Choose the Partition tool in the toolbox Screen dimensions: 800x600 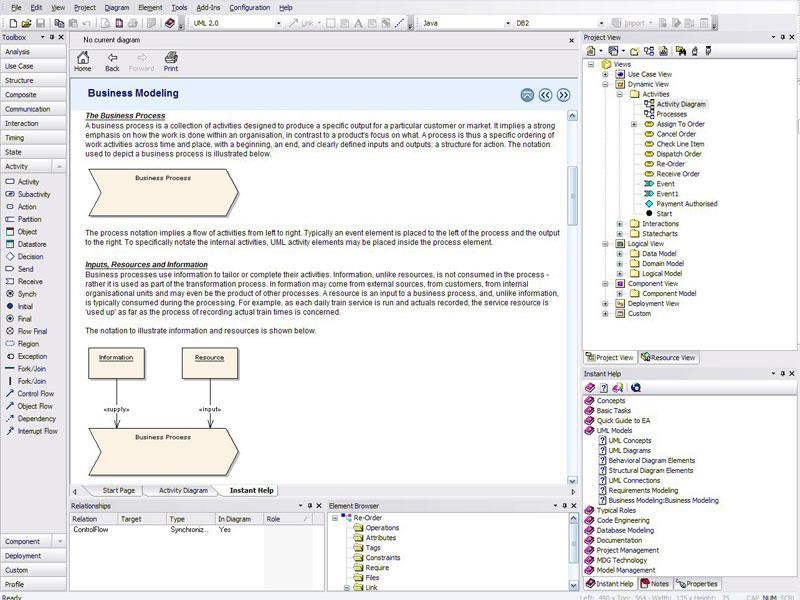coord(29,219)
